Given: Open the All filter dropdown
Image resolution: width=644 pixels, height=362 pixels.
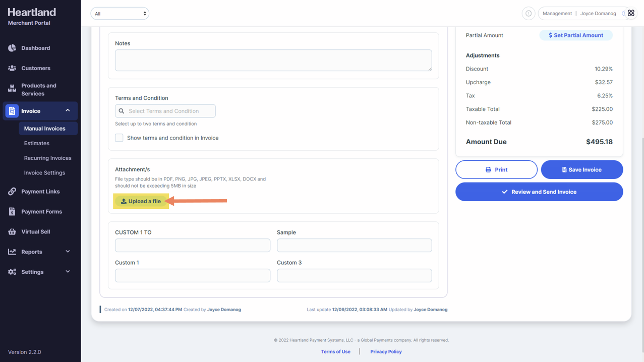Looking at the screenshot, I should 120,14.
